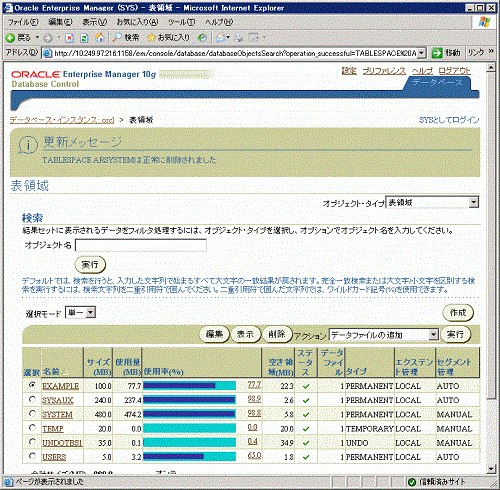
Task: Click the 表示 (View) button
Action: click(245, 334)
